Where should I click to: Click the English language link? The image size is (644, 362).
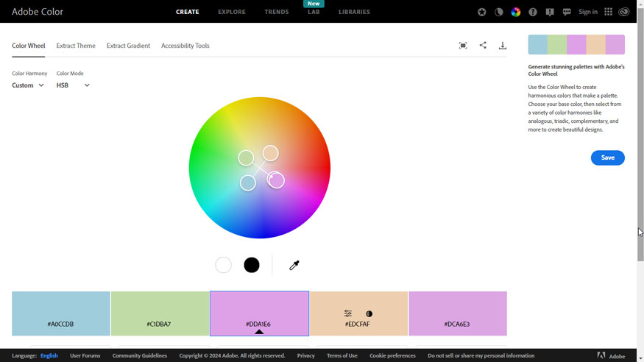click(49, 356)
